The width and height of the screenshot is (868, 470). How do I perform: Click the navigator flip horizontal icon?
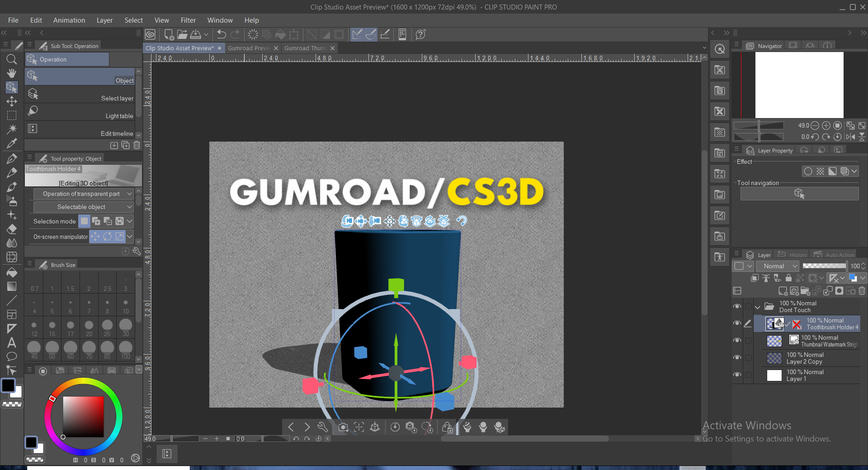click(850, 137)
